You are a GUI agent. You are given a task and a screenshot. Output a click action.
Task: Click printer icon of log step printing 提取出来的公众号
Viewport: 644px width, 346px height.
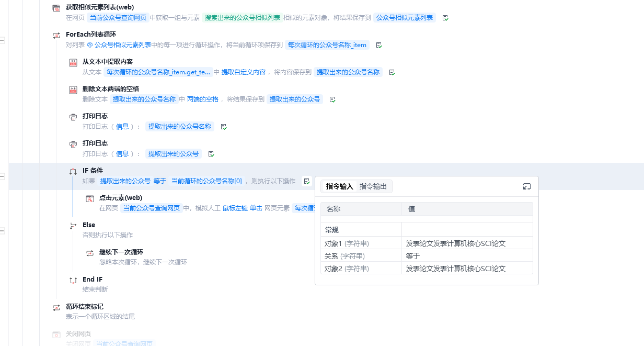pyautogui.click(x=73, y=144)
